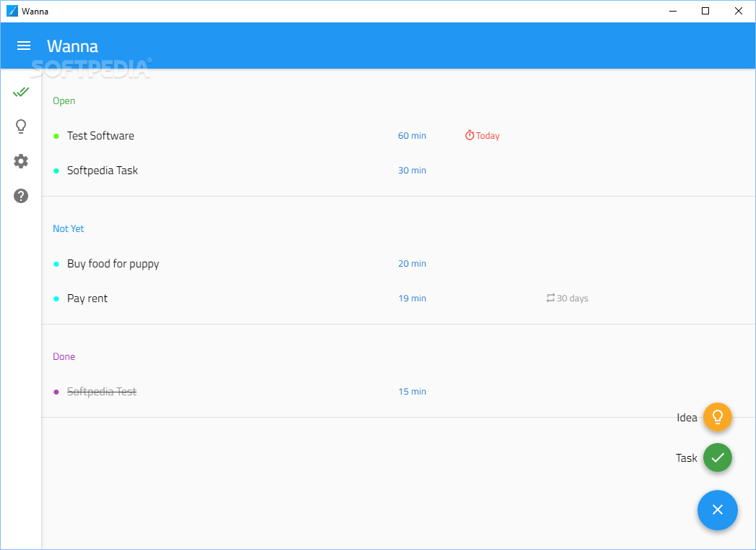Click the Today due label

click(x=488, y=136)
